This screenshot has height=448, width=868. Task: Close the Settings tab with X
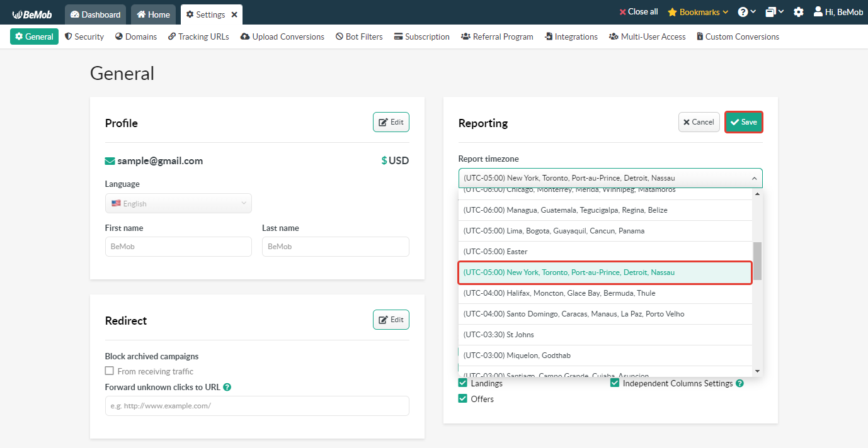point(234,14)
